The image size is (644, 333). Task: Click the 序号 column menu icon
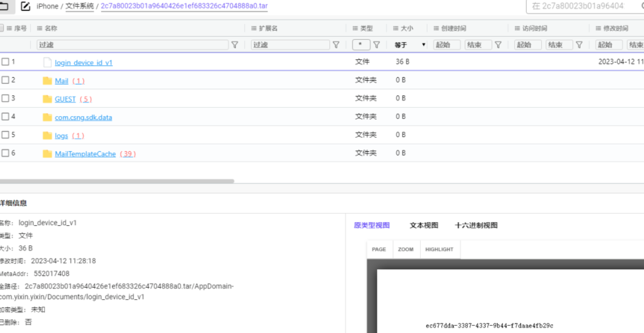point(9,28)
